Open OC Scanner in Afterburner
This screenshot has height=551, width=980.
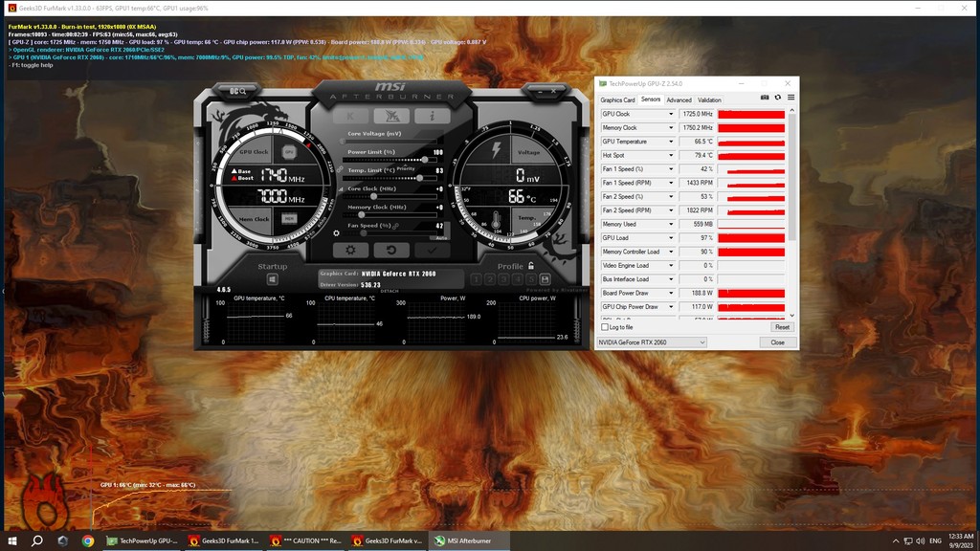237,91
